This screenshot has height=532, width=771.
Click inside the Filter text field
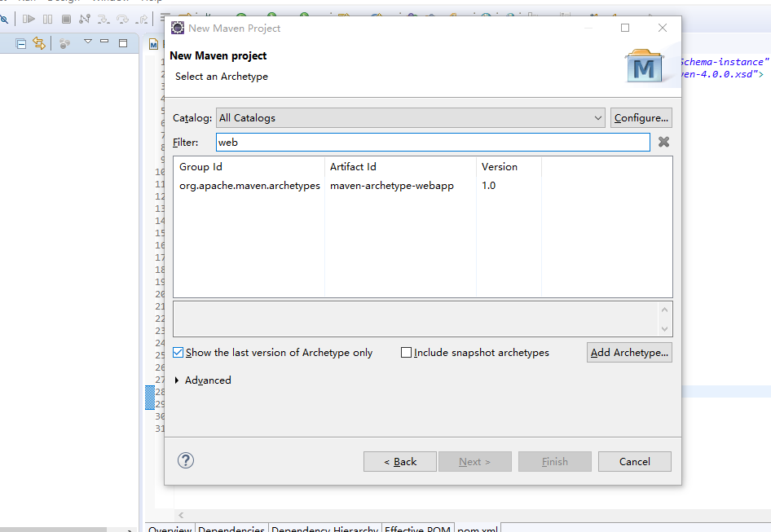point(433,142)
